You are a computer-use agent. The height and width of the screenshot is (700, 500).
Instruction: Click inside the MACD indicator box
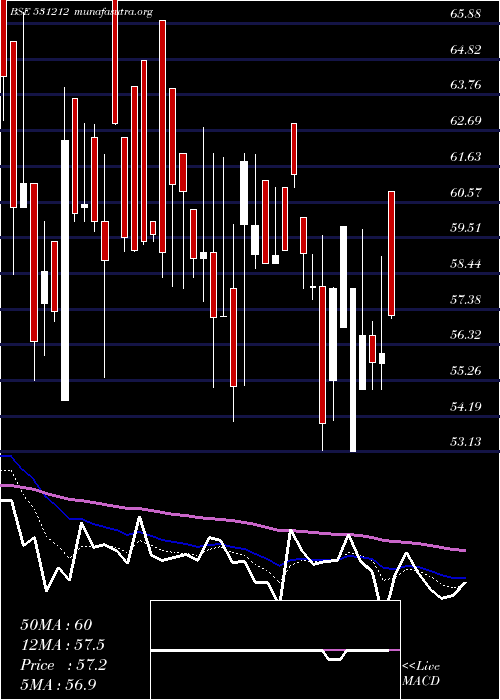[x=275, y=650]
